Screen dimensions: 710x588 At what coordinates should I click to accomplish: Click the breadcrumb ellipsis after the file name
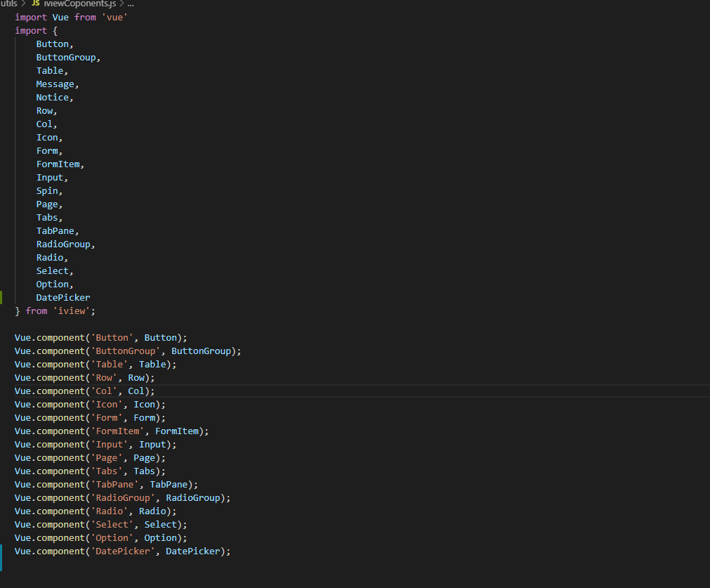click(131, 4)
